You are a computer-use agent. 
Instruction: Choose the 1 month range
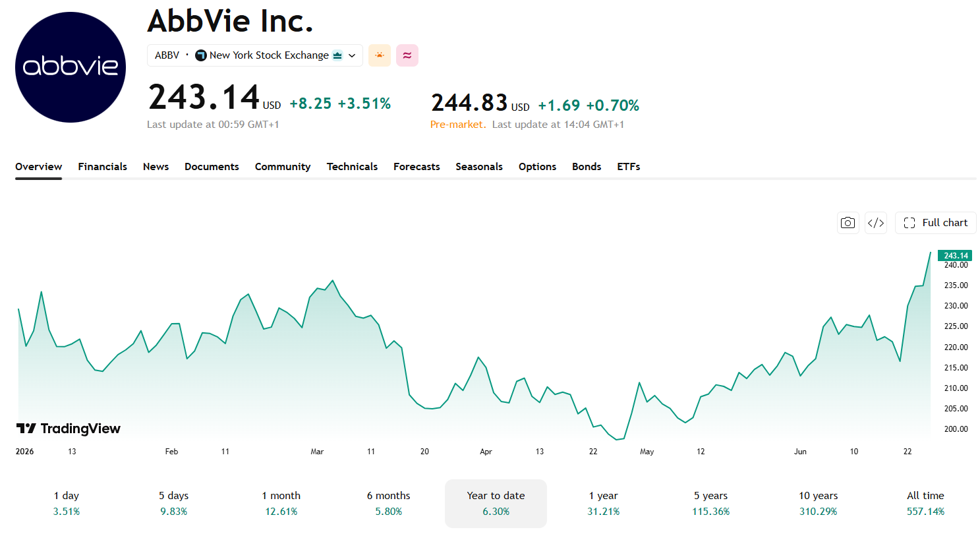(281, 504)
